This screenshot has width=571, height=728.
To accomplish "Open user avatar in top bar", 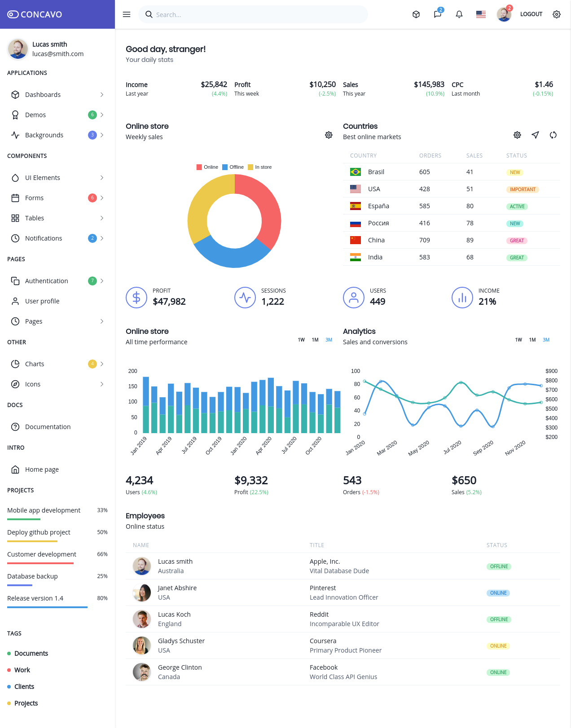I will 504,14.
